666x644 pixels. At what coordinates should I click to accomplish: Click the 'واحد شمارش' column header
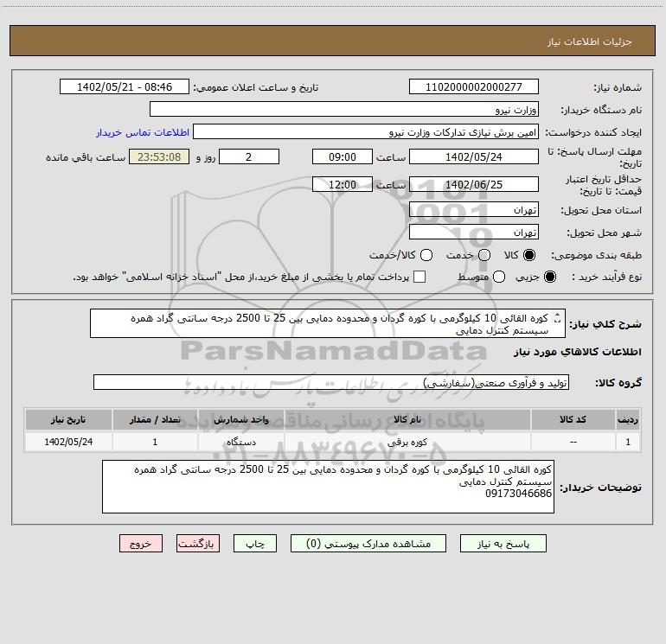point(240,419)
